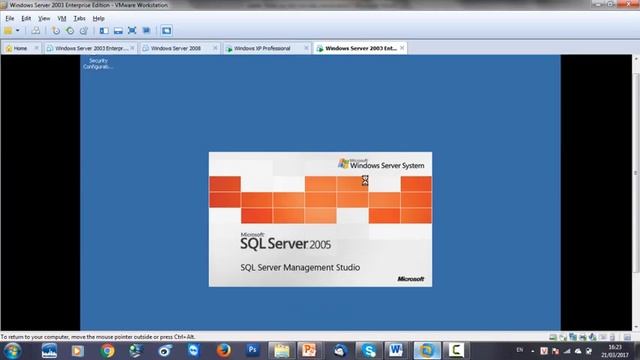The width and height of the screenshot is (640, 360).
Task: Open the Tabs menu
Action: (x=80, y=18)
